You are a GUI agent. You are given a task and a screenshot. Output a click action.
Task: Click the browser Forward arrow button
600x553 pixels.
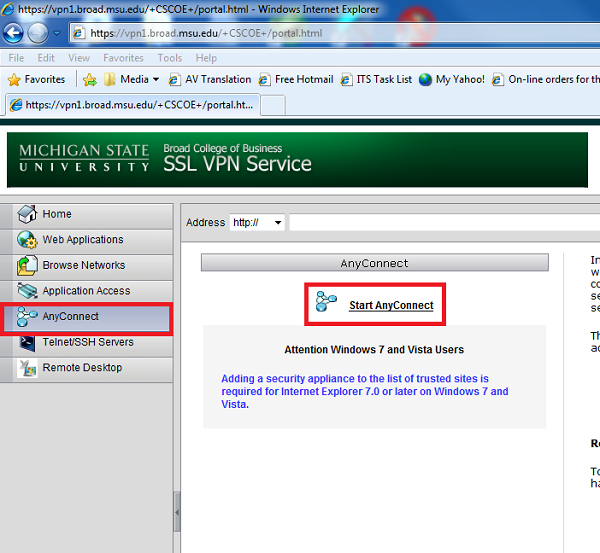tap(38, 33)
